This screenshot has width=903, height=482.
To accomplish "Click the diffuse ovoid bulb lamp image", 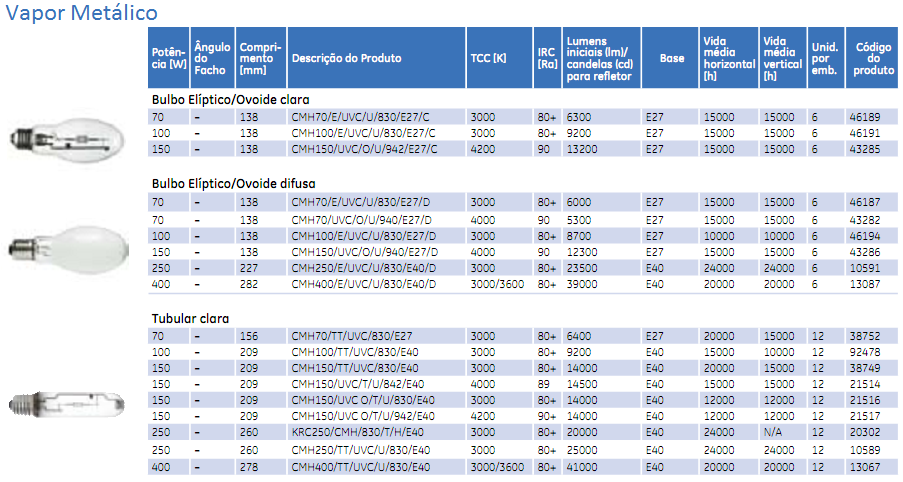I will point(69,248).
